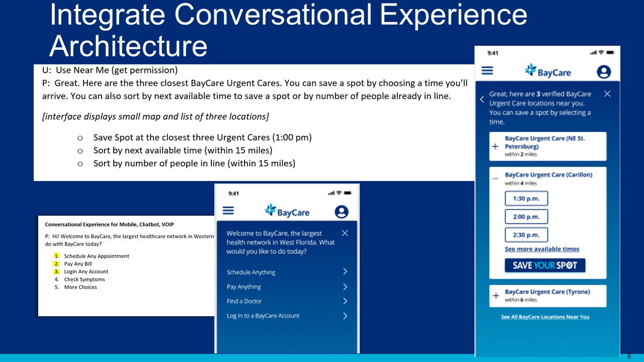
Task: Click battery icon on the welcome screen phone
Action: tap(348, 193)
